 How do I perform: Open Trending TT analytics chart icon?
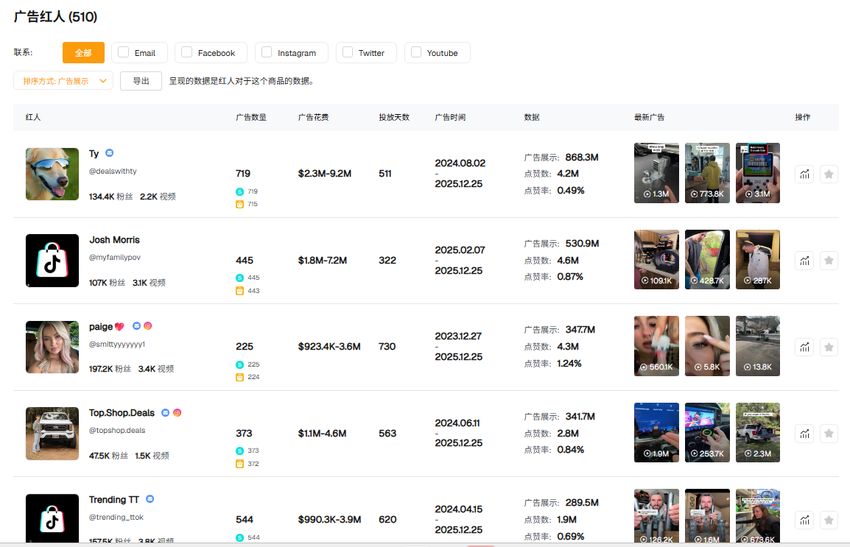(x=804, y=520)
